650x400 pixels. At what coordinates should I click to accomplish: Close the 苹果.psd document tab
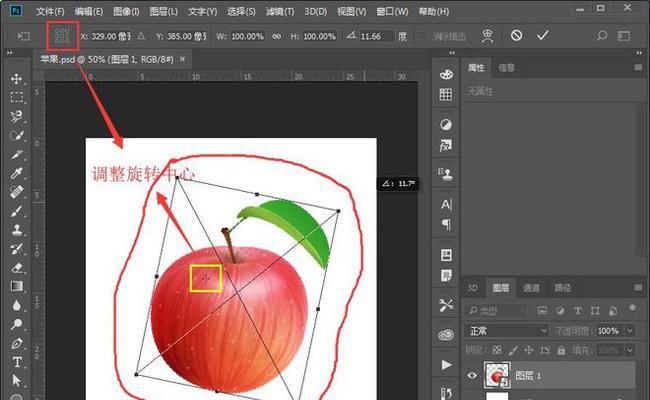pos(182,59)
